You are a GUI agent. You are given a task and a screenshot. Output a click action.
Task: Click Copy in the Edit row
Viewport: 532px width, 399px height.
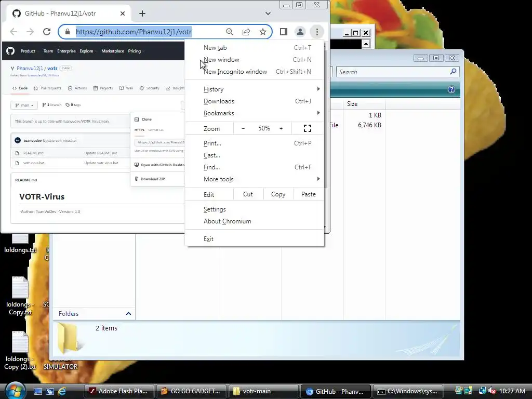point(278,194)
